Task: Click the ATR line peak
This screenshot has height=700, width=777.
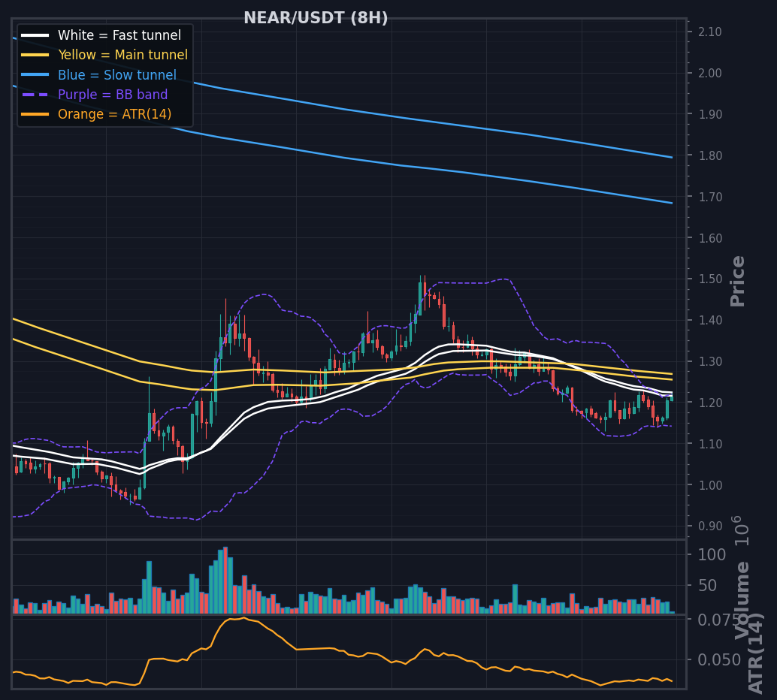Action: (x=243, y=617)
